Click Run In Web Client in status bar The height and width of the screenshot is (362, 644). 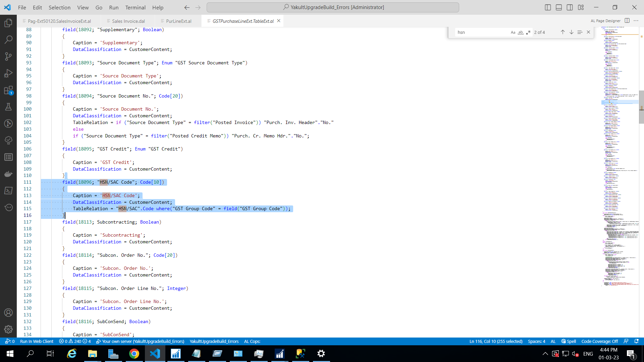point(37,341)
